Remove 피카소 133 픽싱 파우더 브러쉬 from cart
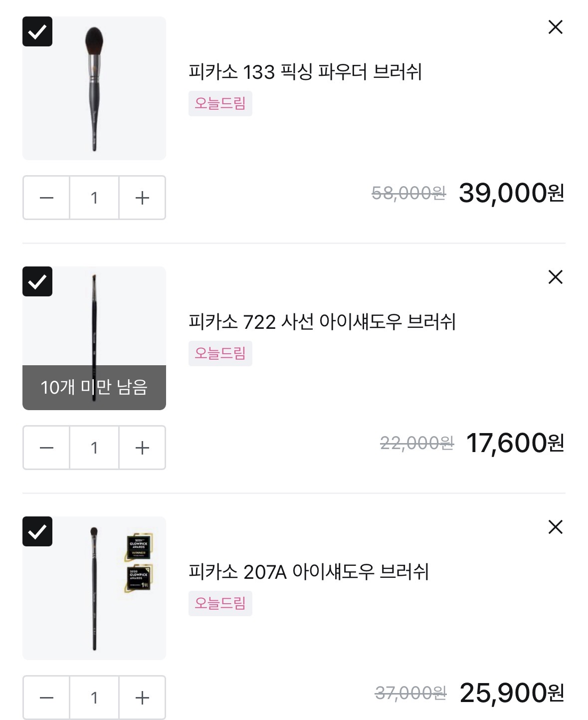The height and width of the screenshot is (720, 588). (555, 27)
